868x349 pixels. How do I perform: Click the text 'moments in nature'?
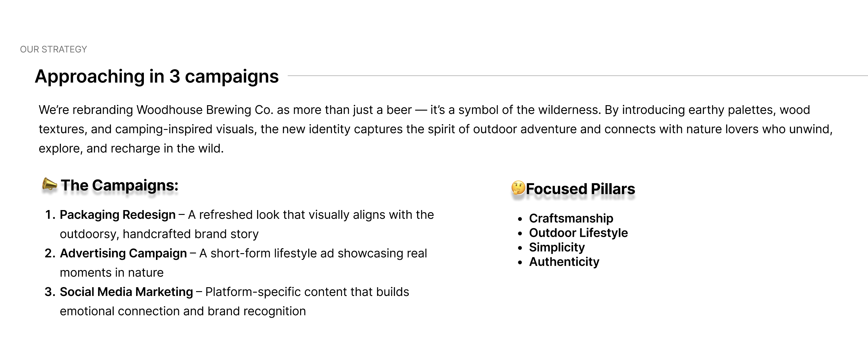click(x=112, y=272)
